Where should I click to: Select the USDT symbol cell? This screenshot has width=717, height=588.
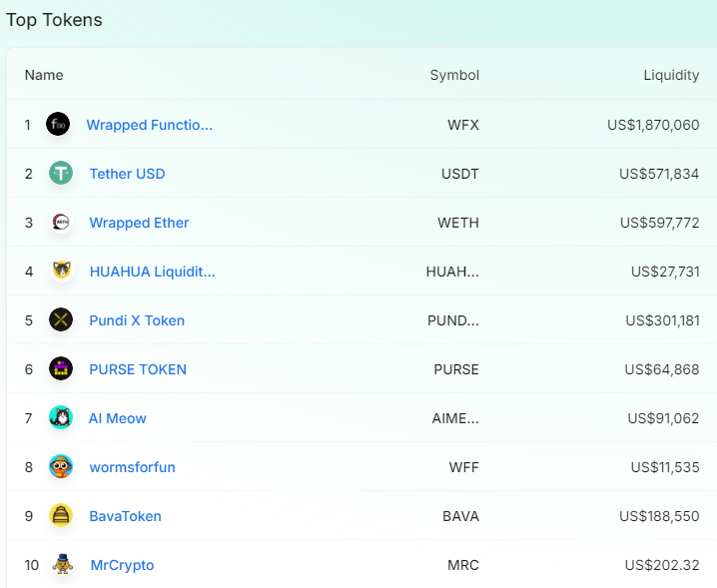pyautogui.click(x=460, y=174)
